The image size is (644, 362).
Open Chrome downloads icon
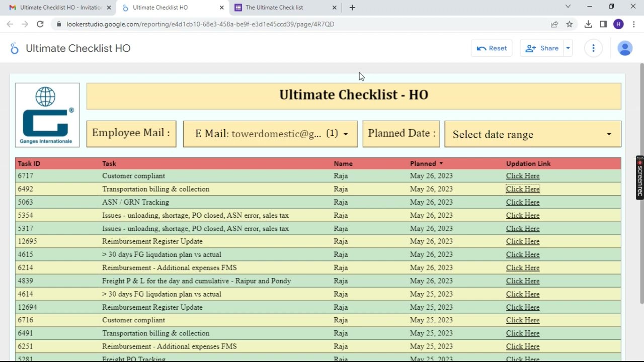[x=588, y=24]
